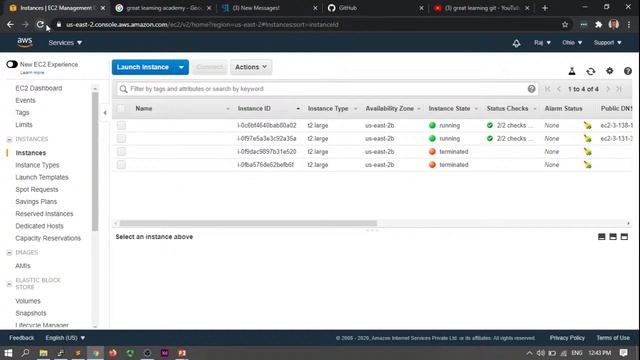This screenshot has height=360, width=640.
Task: Open Windows taskbar search
Action: 25,353
